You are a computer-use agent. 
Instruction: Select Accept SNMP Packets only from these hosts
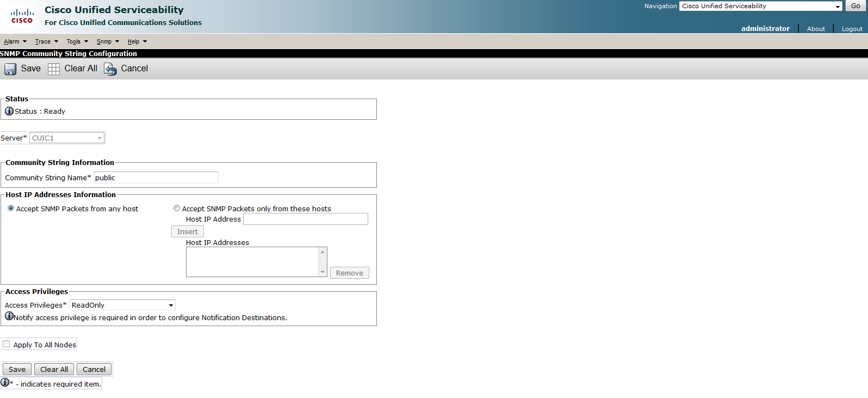click(177, 208)
